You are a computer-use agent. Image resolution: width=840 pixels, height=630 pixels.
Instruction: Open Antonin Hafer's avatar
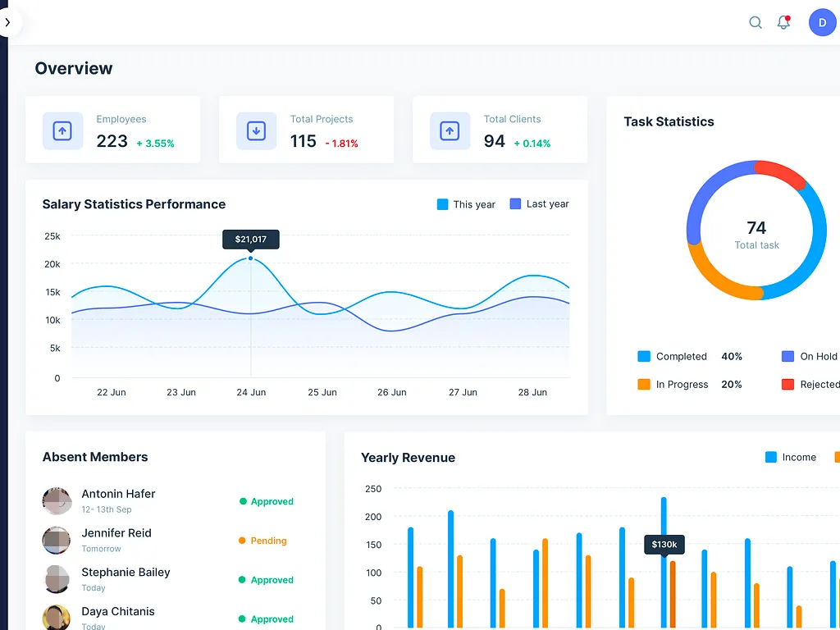(x=57, y=501)
